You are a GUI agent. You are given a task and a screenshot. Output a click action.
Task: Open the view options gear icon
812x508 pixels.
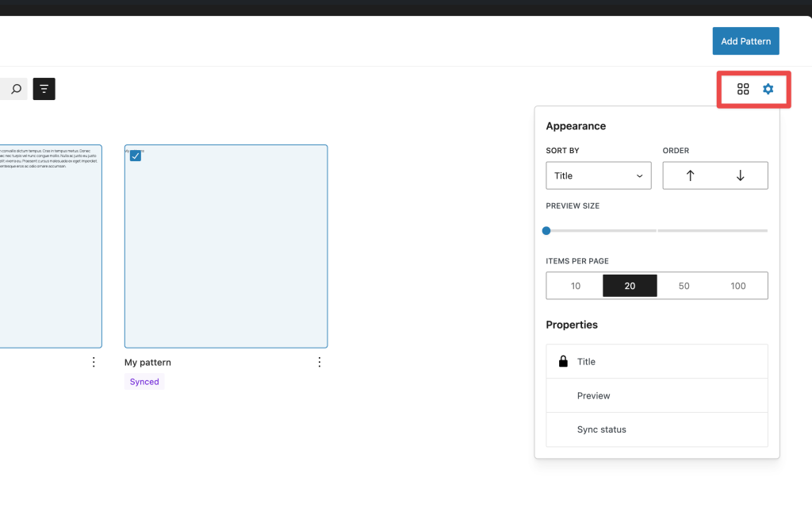(767, 89)
